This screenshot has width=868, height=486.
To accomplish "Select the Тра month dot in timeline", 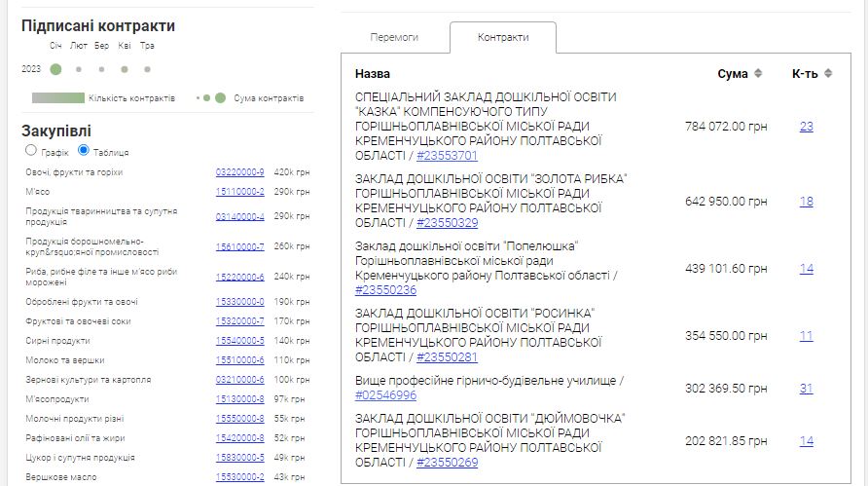I will [x=147, y=69].
